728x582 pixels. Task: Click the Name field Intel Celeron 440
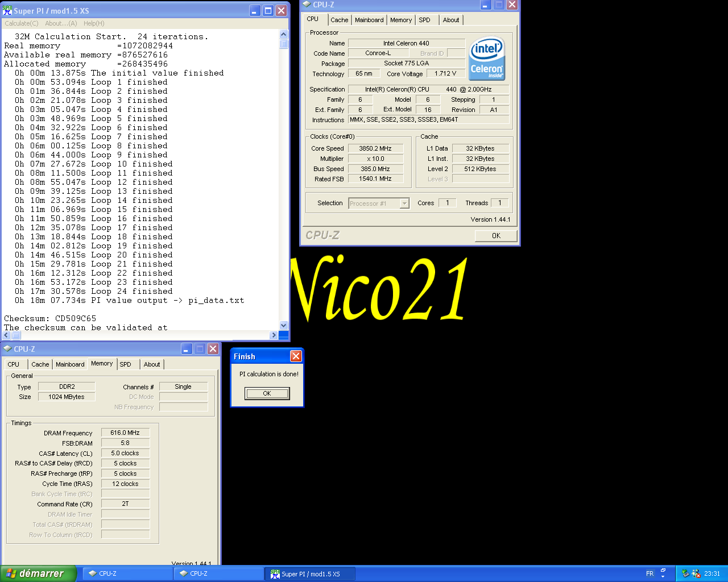coord(406,43)
